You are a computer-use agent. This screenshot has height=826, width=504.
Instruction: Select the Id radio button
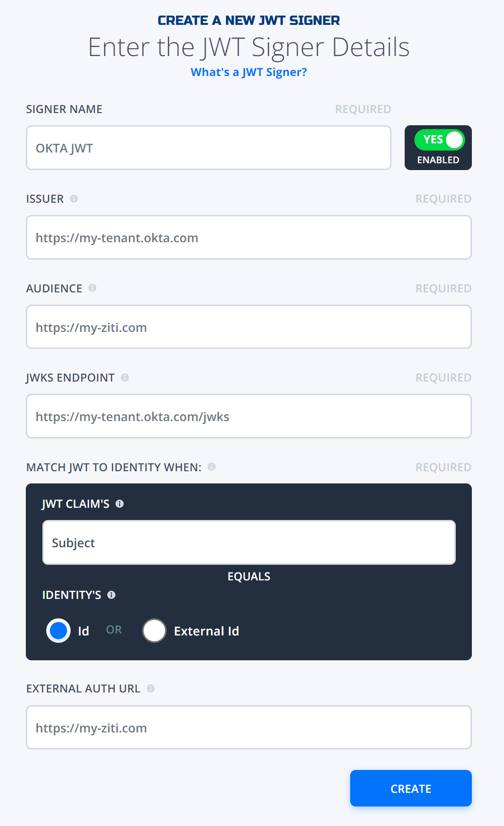[58, 630]
